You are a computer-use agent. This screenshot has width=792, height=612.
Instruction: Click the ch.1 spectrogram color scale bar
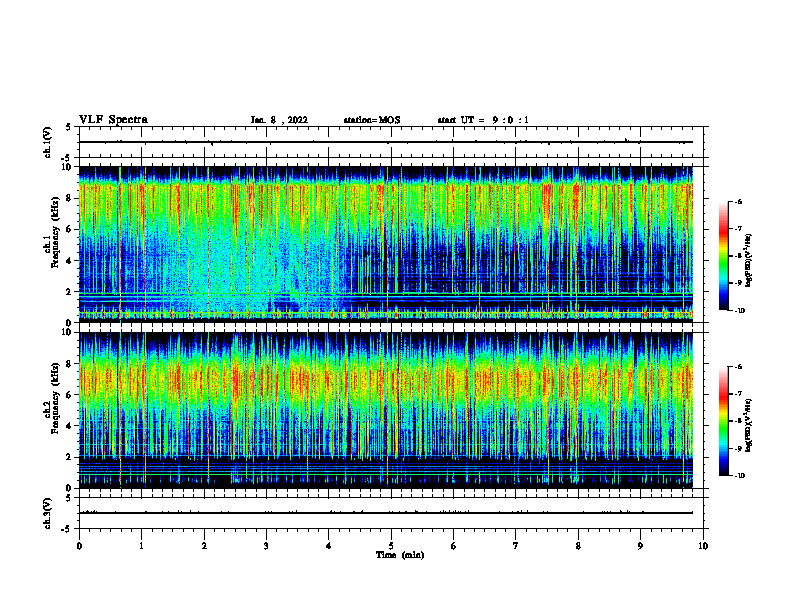(x=723, y=256)
